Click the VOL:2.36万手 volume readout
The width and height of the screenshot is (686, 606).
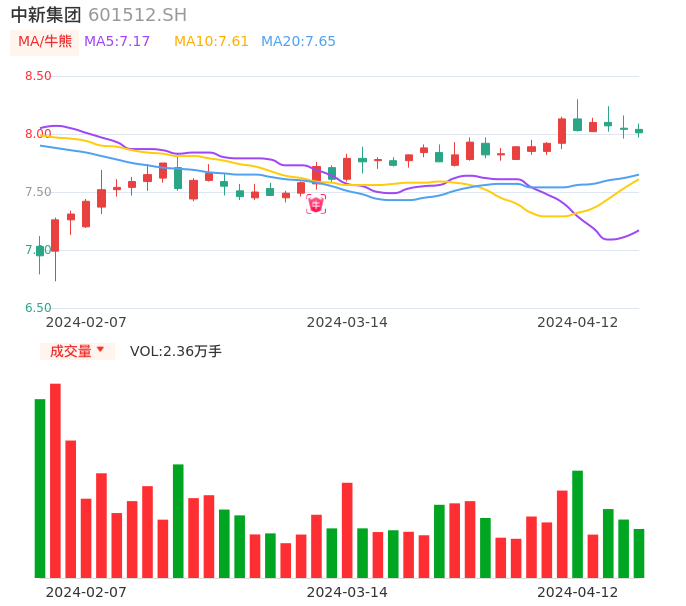(x=176, y=351)
